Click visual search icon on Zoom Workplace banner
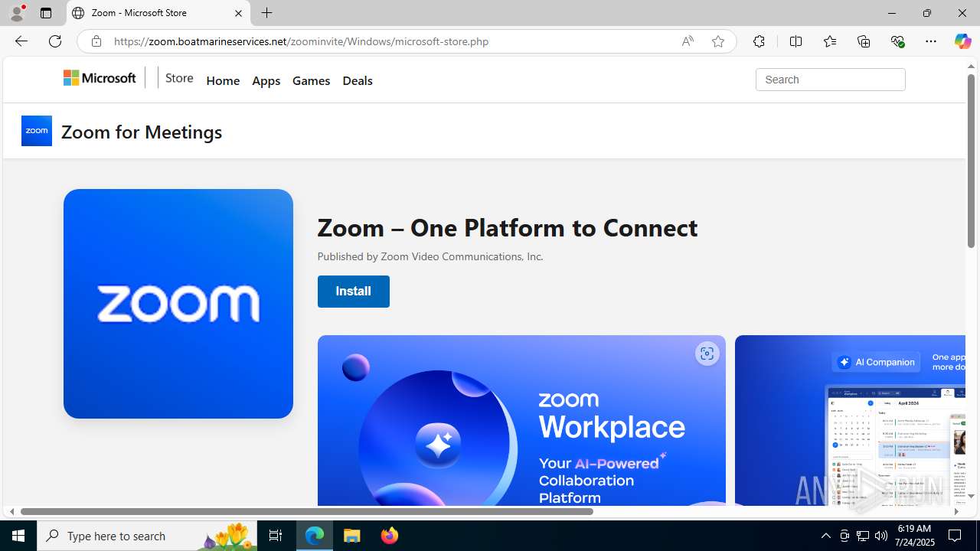Viewport: 980px width, 551px height. [707, 354]
